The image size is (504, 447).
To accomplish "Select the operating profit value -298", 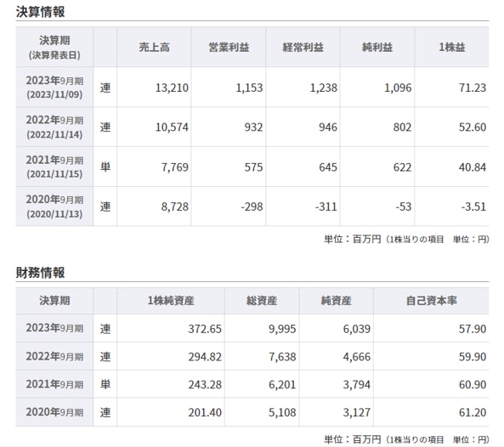I will 252,207.
